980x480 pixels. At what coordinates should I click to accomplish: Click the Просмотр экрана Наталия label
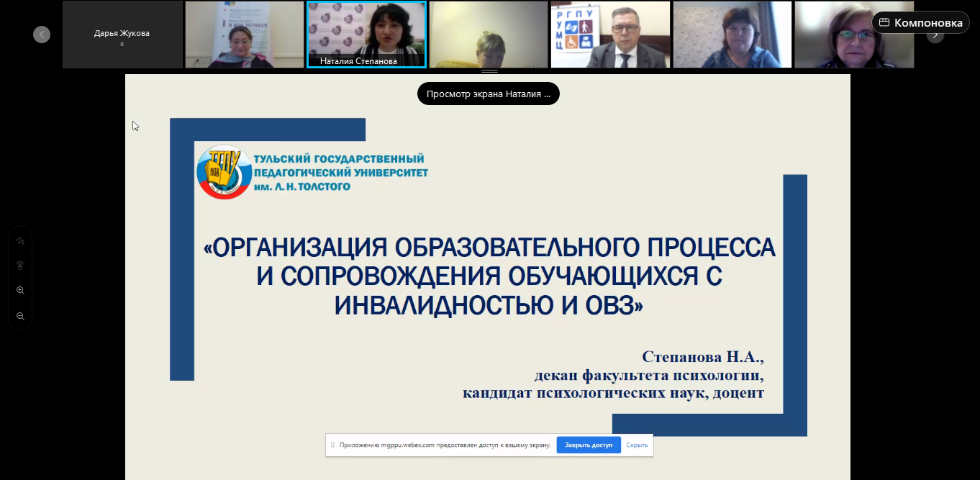click(x=488, y=94)
